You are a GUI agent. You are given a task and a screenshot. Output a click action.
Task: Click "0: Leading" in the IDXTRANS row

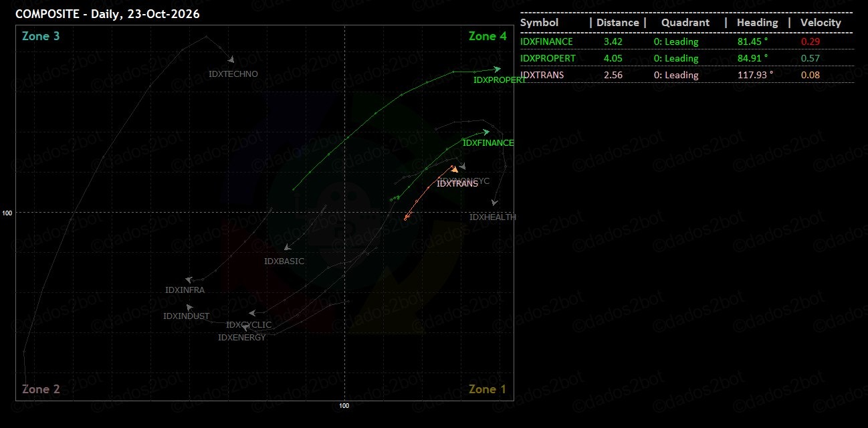[676, 75]
